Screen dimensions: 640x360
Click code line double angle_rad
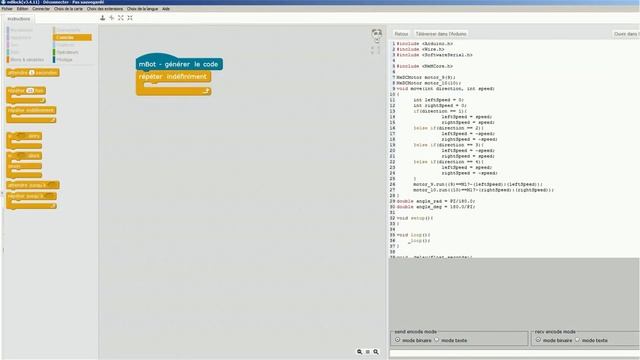(436, 201)
